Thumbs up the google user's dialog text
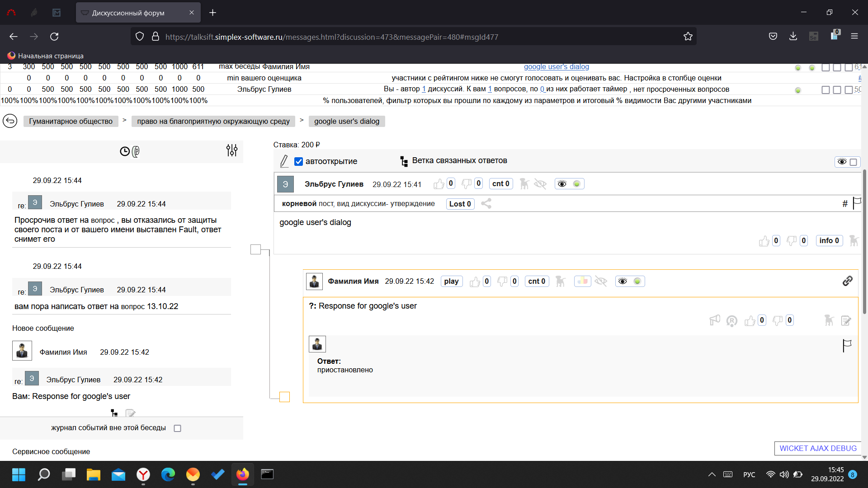 tap(764, 241)
